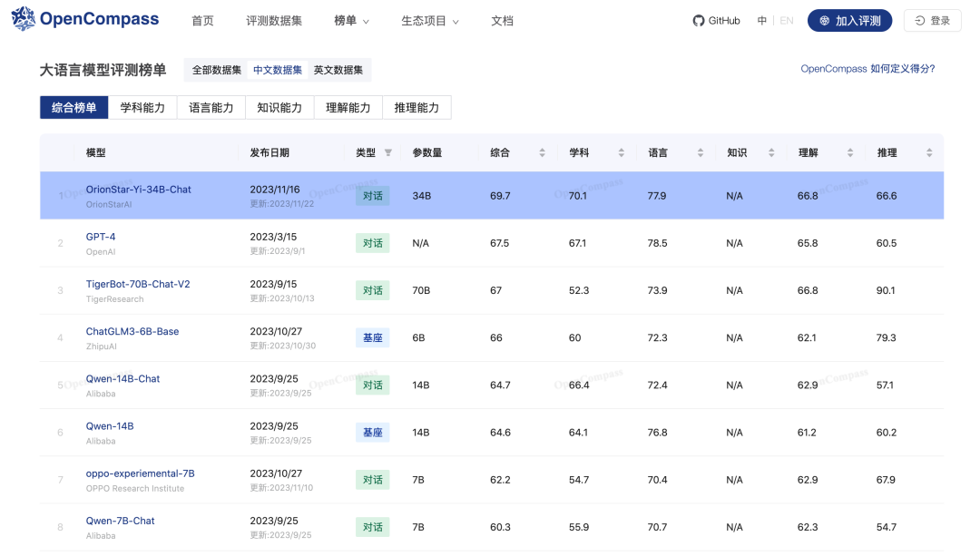980x556 pixels.
Task: Click the OpenCompass logo icon
Action: (23, 19)
